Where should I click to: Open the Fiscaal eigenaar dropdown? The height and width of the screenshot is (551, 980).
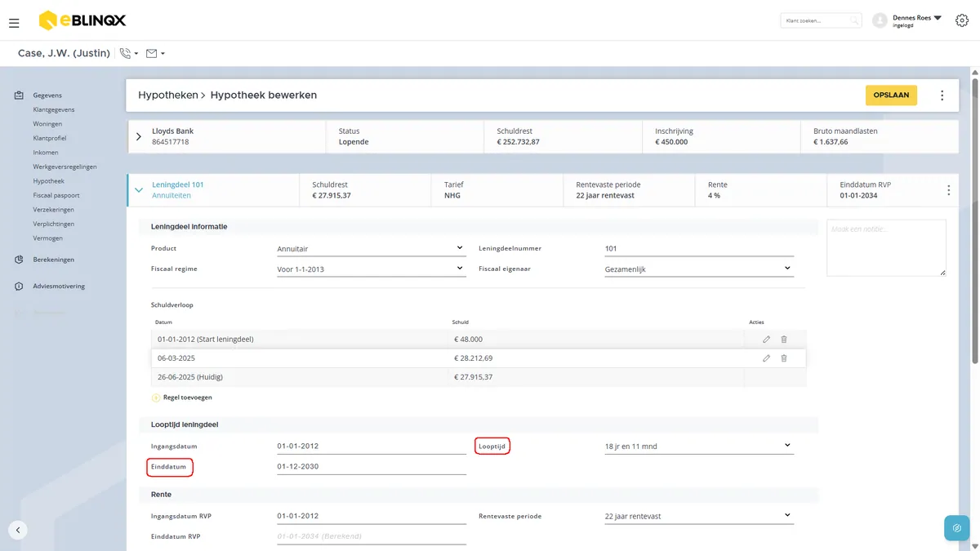698,269
